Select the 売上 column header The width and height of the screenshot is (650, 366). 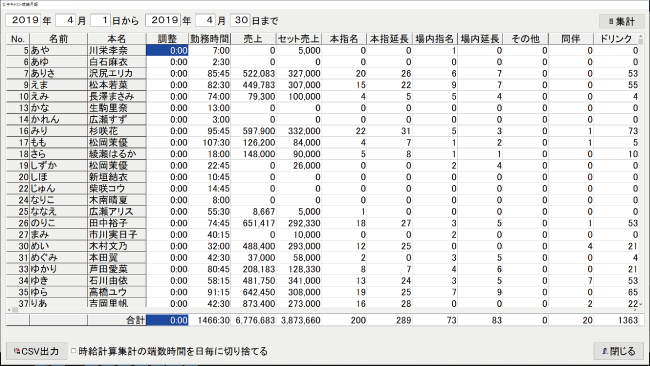tap(253, 39)
